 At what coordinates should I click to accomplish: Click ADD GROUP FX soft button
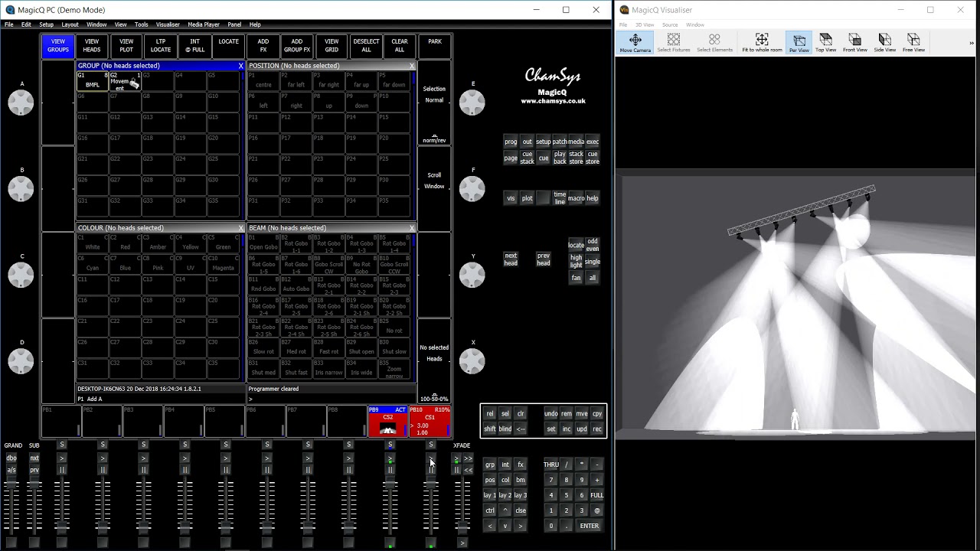297,46
